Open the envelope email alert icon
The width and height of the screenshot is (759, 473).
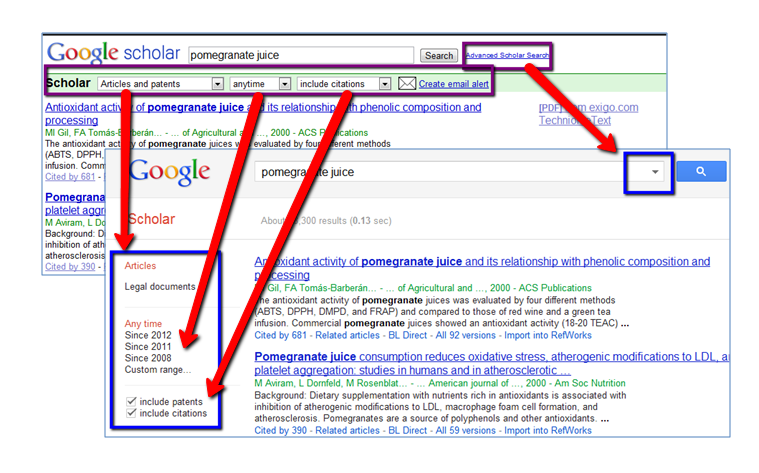coord(407,84)
